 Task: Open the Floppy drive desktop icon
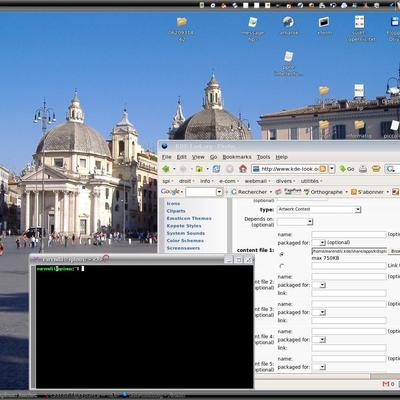click(x=395, y=22)
